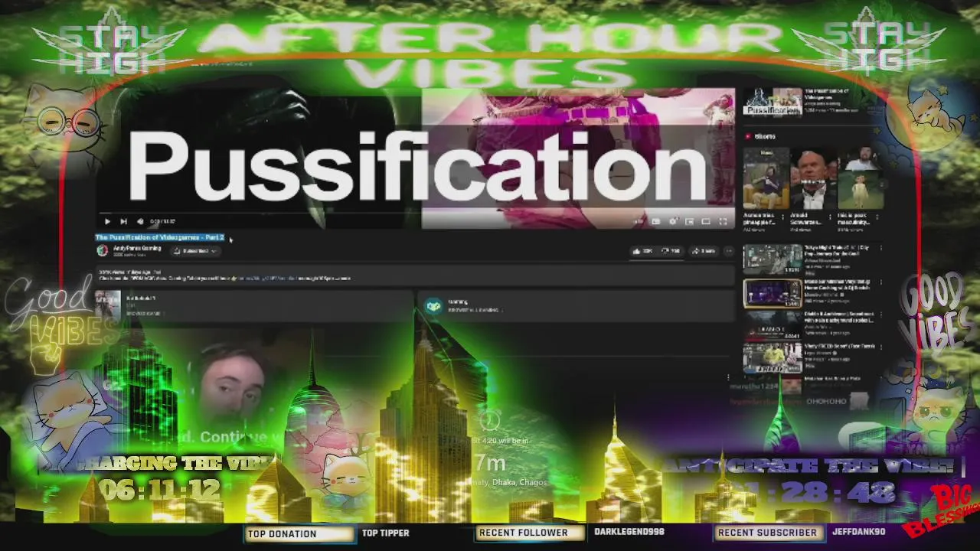Screen dimensions: 980x551
Task: Open the Diablo II suggested video
Action: [773, 325]
